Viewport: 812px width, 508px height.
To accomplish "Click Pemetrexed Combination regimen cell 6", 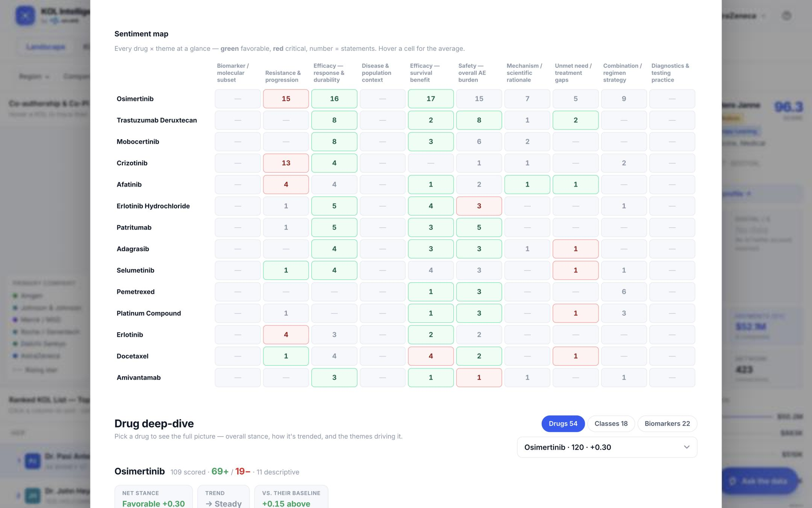I will pos(624,292).
